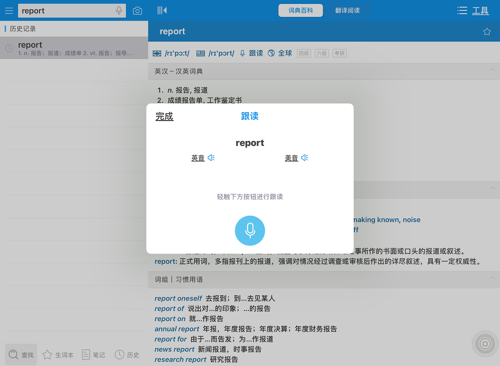Play 美音 speaker in the dialog
Image resolution: width=500 pixels, height=366 pixels.
click(304, 158)
